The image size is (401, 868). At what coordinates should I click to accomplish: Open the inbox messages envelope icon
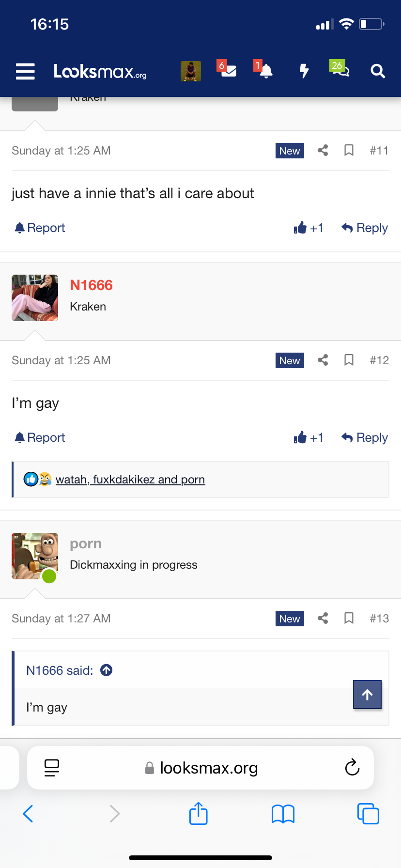click(228, 71)
